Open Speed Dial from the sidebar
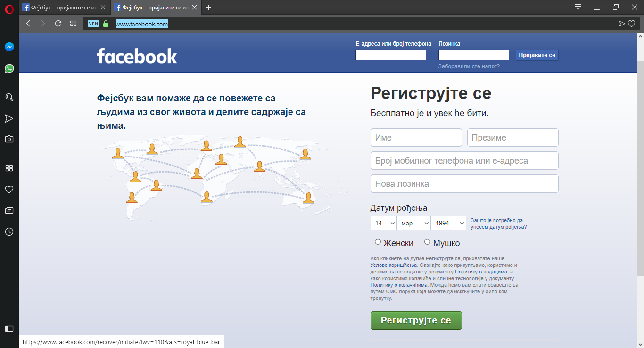This screenshot has height=348, width=644. pos(9,168)
